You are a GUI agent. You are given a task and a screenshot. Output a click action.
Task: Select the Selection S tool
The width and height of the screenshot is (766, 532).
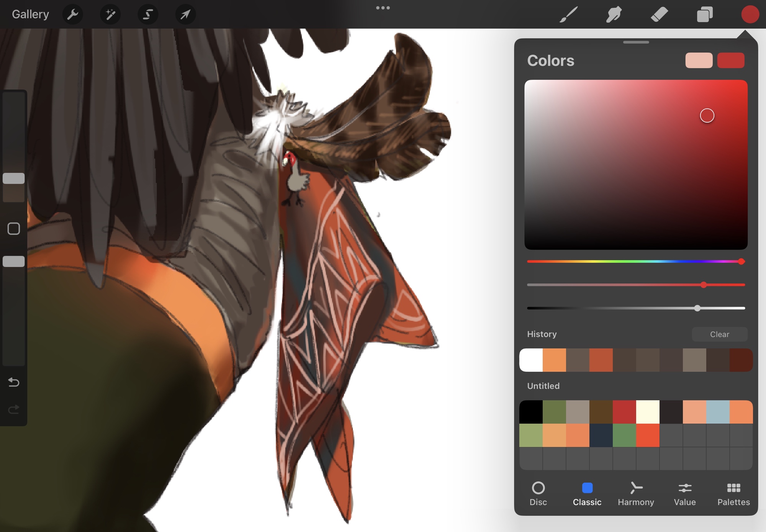pyautogui.click(x=148, y=15)
